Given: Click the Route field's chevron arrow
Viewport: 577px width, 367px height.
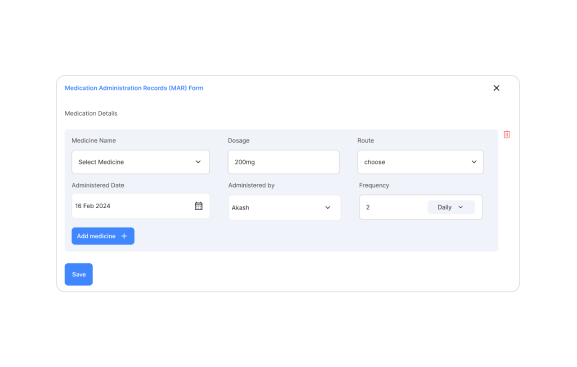Looking at the screenshot, I should click(x=474, y=162).
